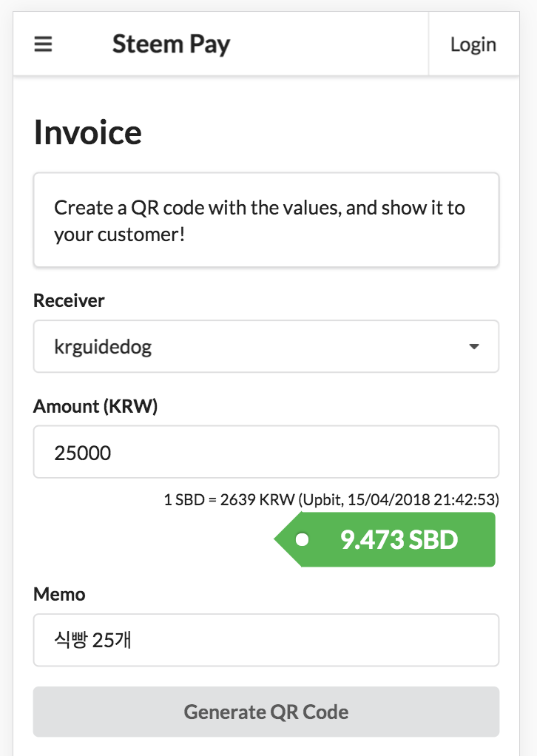Expand the Receiver dropdown arrow
This screenshot has height=756, width=537.
click(x=474, y=346)
